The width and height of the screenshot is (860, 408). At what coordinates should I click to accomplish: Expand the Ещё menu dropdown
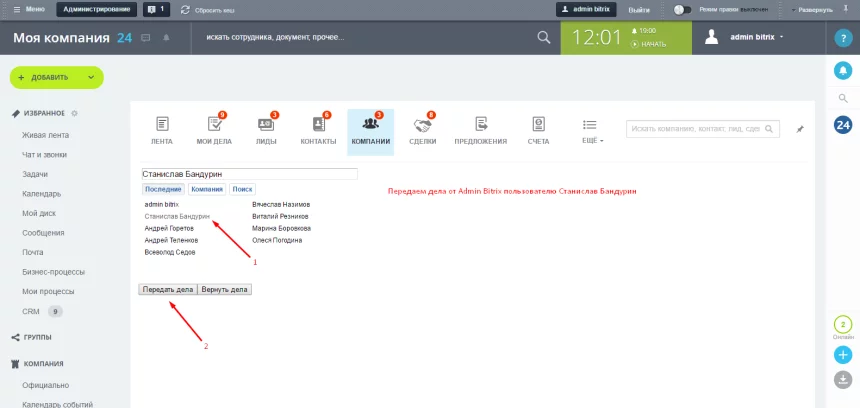point(589,131)
